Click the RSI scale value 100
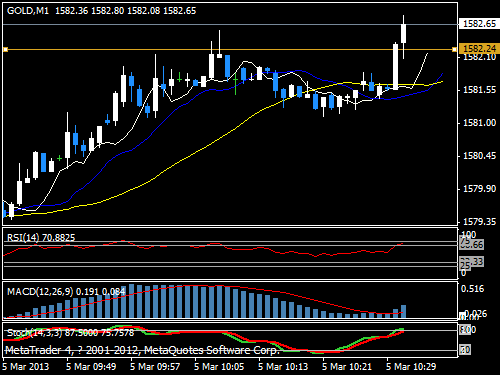This screenshot has width=500, height=375. coord(468,234)
